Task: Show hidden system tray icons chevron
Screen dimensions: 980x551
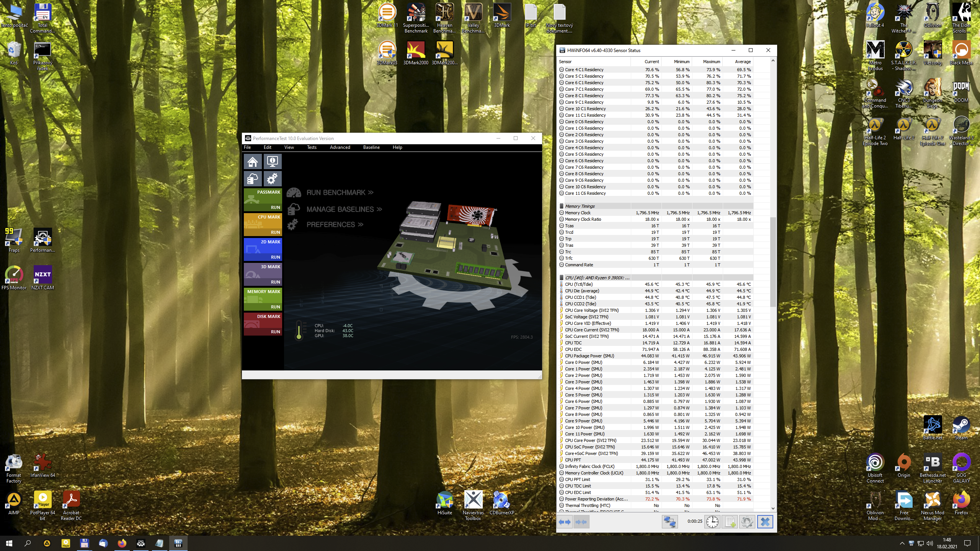Action: pos(902,543)
